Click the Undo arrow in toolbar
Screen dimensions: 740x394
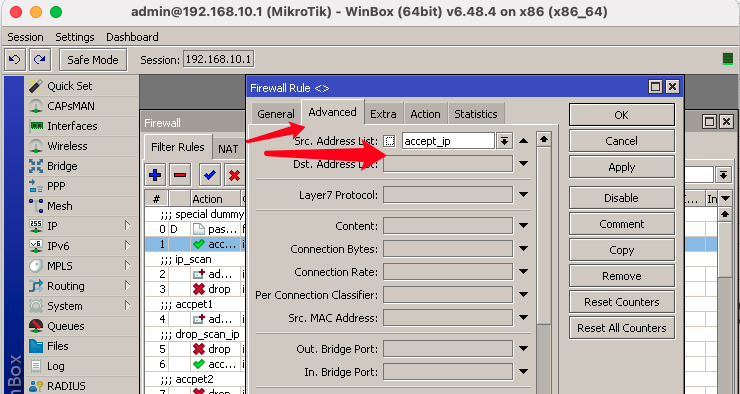(x=15, y=59)
